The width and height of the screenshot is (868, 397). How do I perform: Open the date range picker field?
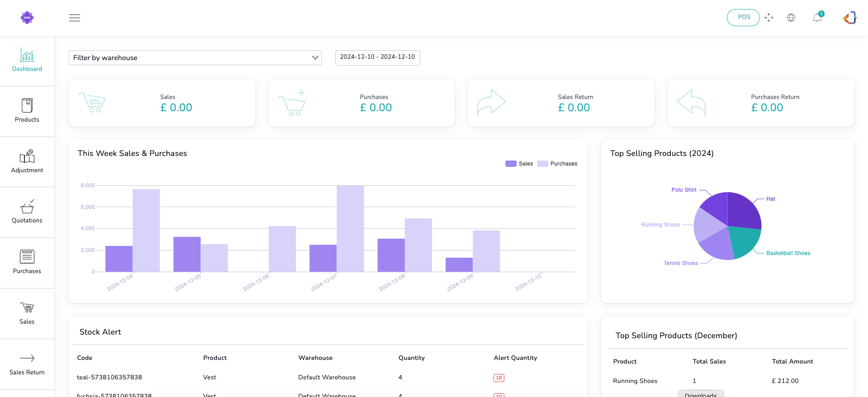377,57
